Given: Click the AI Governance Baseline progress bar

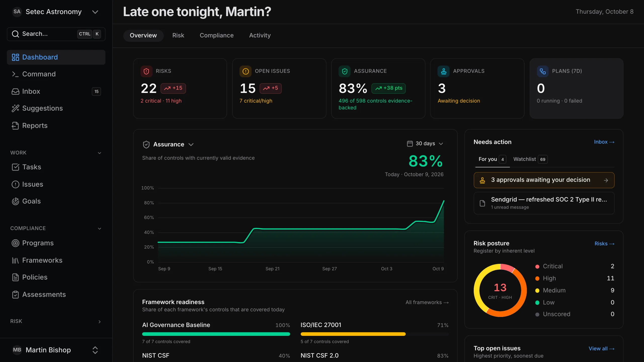Looking at the screenshot, I should pos(216,334).
